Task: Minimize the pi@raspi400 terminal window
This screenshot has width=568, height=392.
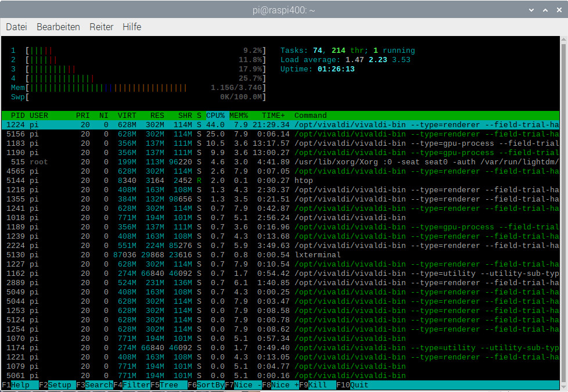Action: [x=531, y=10]
